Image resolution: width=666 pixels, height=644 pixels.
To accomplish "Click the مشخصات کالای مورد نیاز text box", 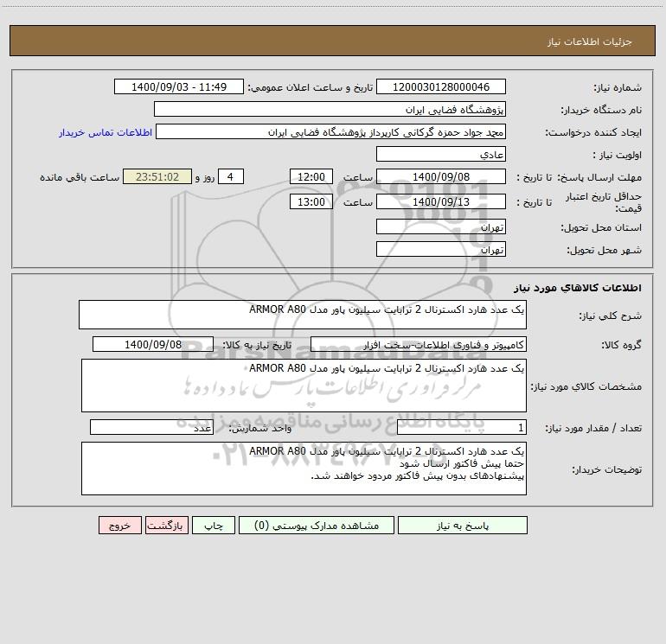I will [x=304, y=386].
